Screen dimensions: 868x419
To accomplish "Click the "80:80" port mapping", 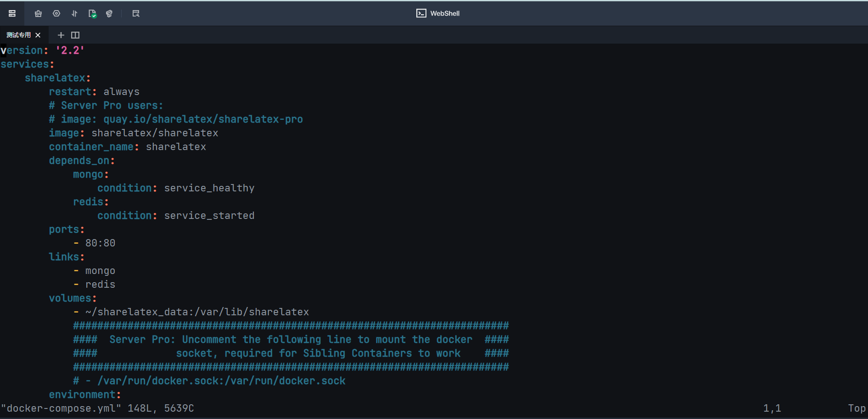I will (100, 243).
